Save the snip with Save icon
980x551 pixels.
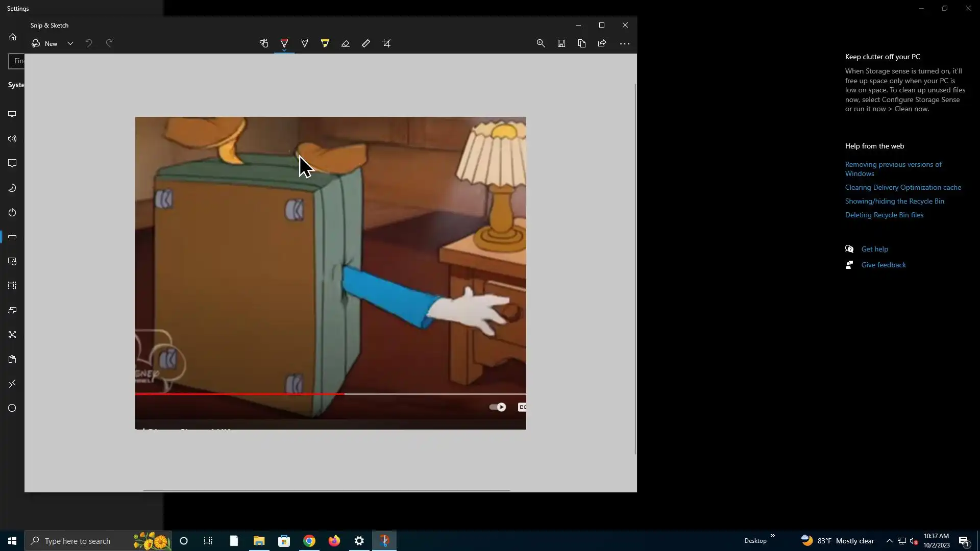pyautogui.click(x=561, y=43)
